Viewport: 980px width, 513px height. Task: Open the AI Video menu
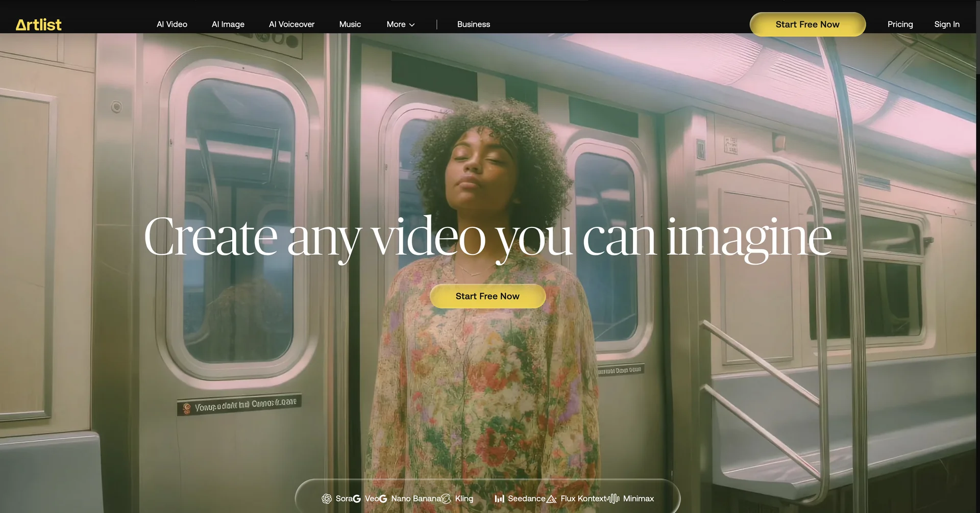(x=171, y=24)
